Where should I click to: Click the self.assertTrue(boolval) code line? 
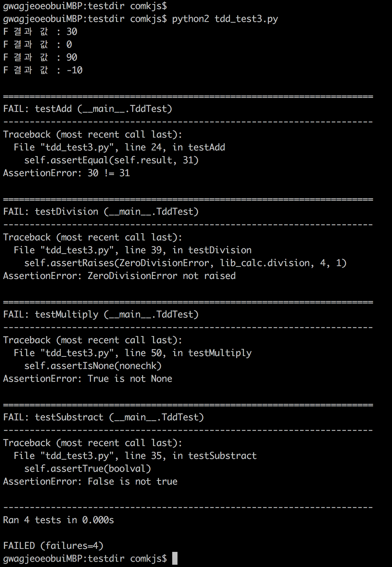click(88, 469)
